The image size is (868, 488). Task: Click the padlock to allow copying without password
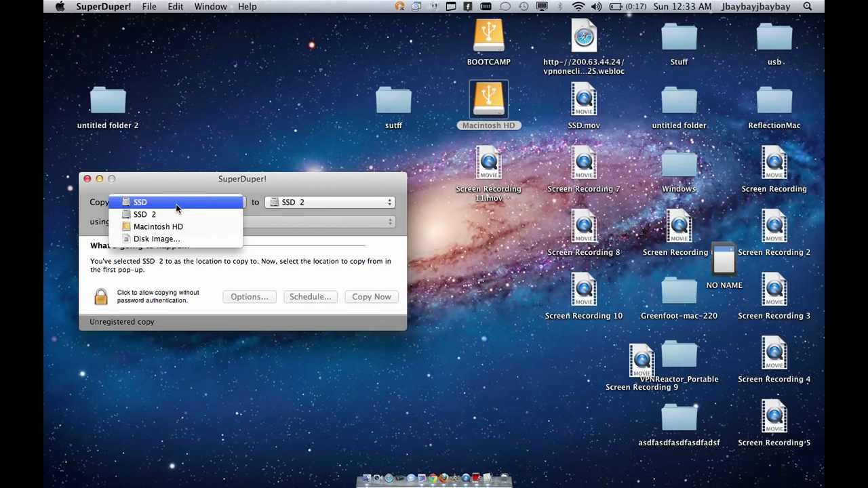click(100, 296)
